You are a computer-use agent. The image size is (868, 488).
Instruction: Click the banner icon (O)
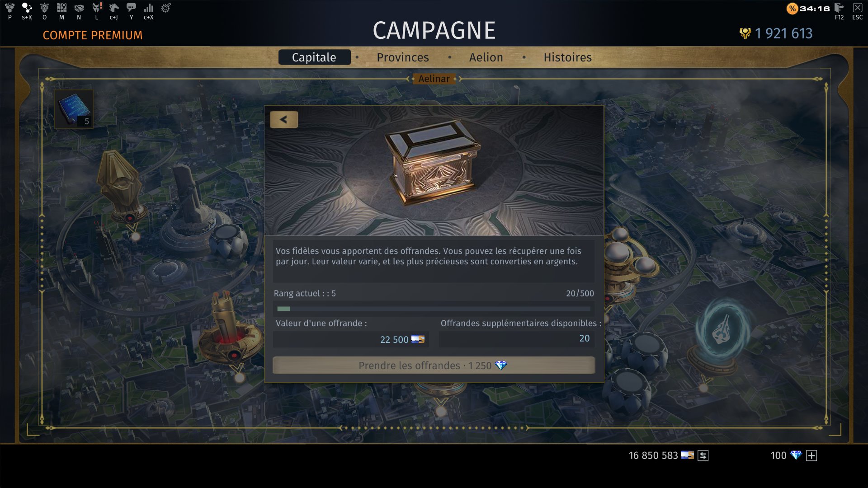pyautogui.click(x=44, y=8)
